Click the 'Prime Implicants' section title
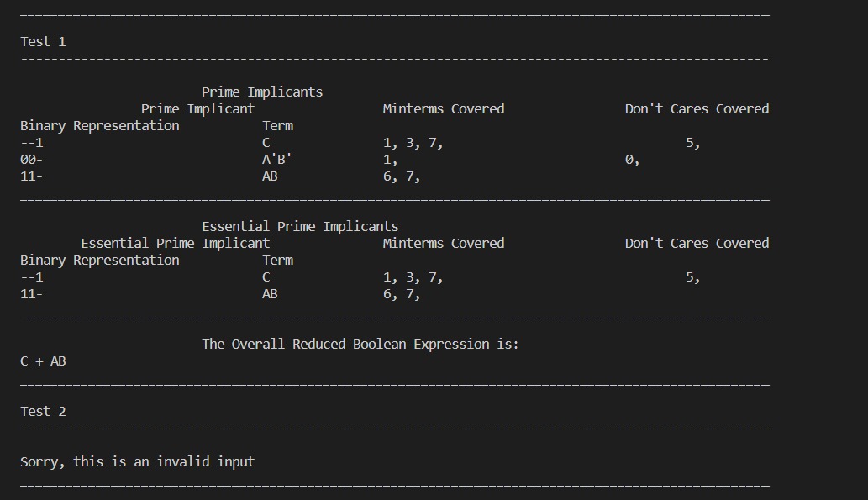868x500 pixels. (x=262, y=92)
